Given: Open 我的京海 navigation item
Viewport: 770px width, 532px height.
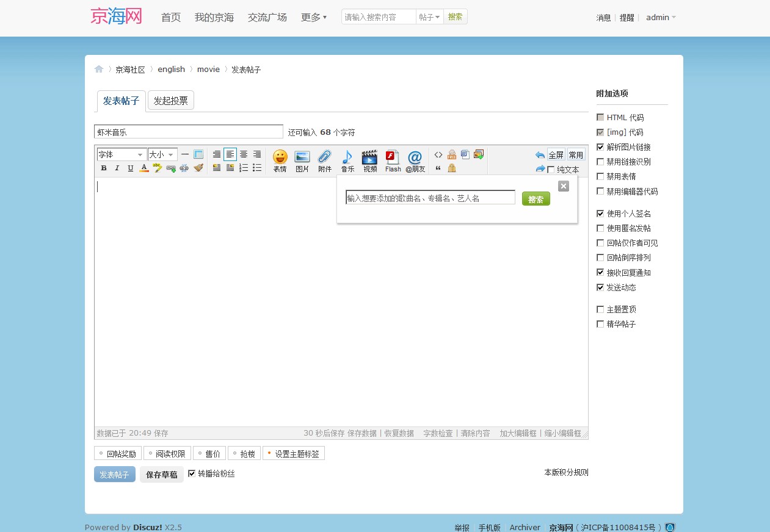Looking at the screenshot, I should (214, 17).
